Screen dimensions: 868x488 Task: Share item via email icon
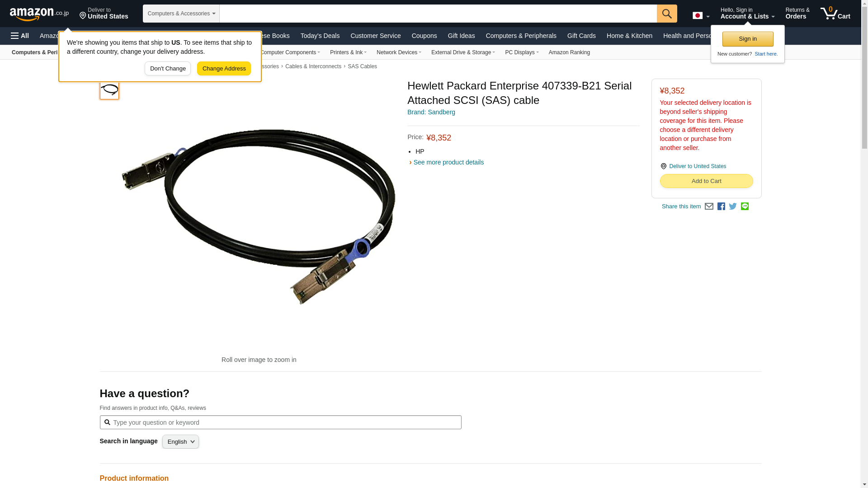pyautogui.click(x=709, y=206)
